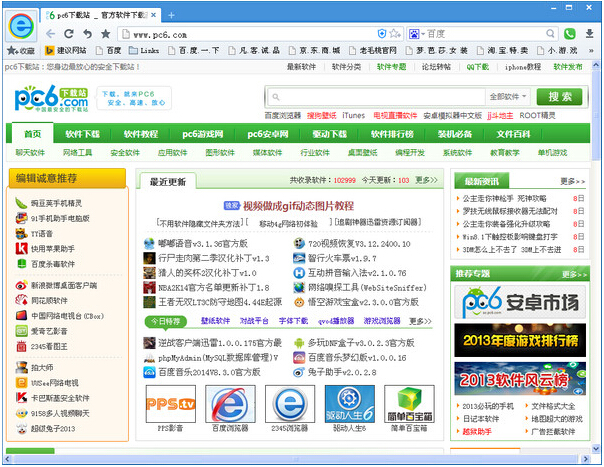Click the 91手机助手电脑版 sidebar entry
604x467 pixels.
pyautogui.click(x=60, y=218)
